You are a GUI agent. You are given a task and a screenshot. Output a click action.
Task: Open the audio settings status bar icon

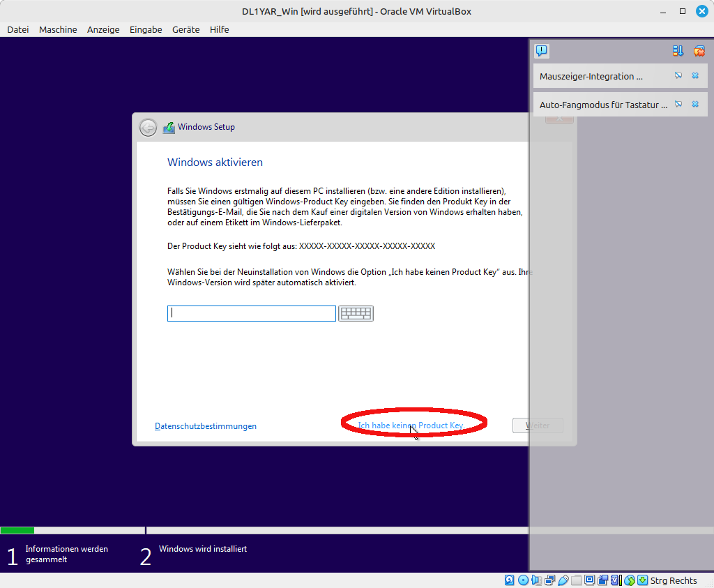click(536, 580)
